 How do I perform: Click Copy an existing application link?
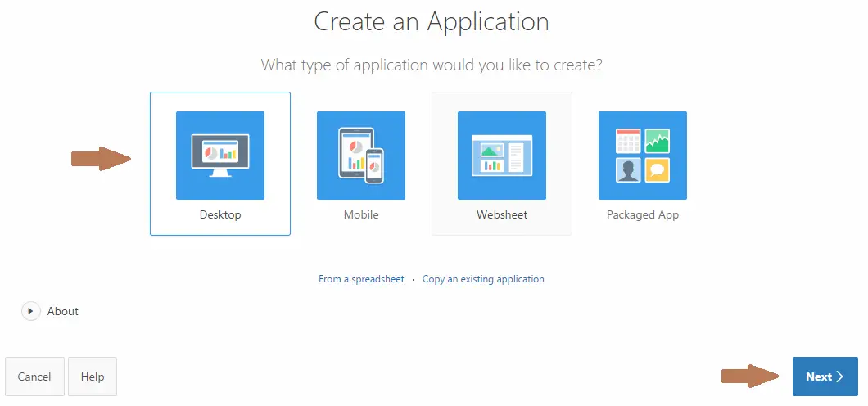point(483,279)
